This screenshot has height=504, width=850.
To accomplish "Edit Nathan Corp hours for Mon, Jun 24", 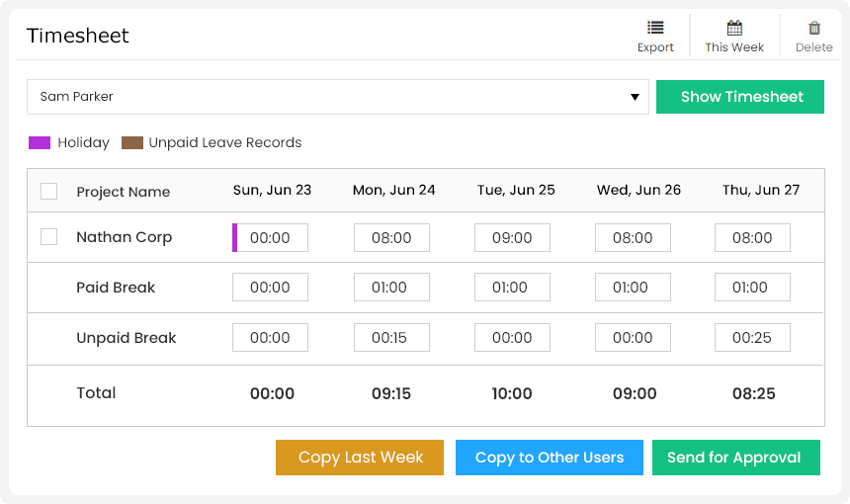I will tap(391, 237).
